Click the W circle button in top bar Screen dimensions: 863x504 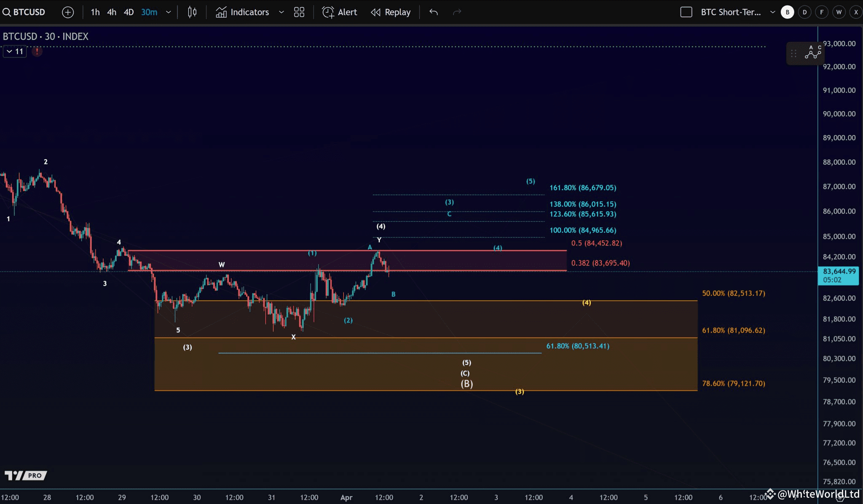click(839, 12)
